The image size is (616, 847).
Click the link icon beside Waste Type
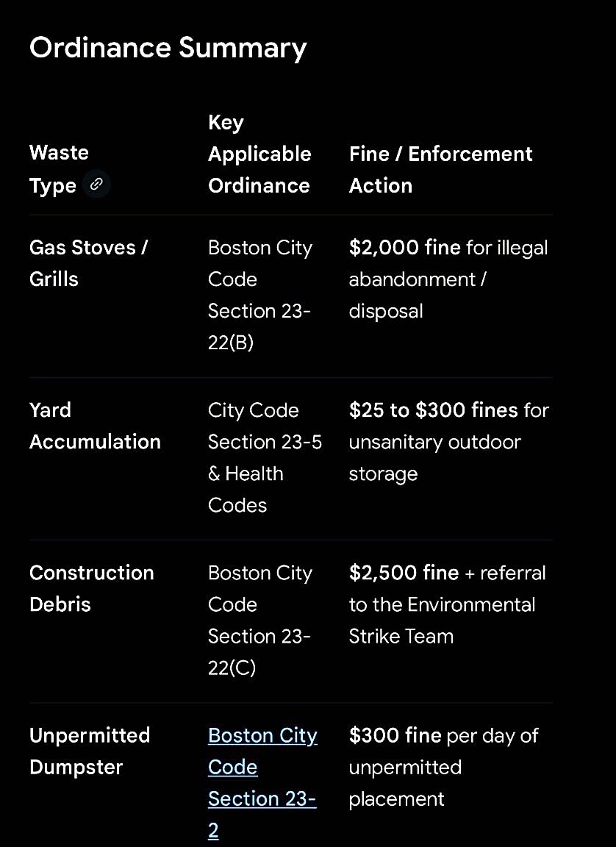96,185
